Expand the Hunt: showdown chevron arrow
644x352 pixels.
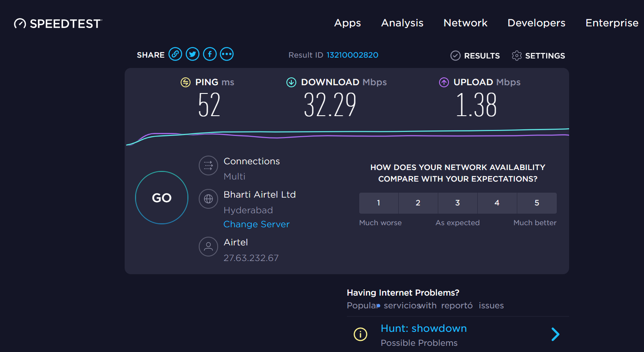click(555, 334)
